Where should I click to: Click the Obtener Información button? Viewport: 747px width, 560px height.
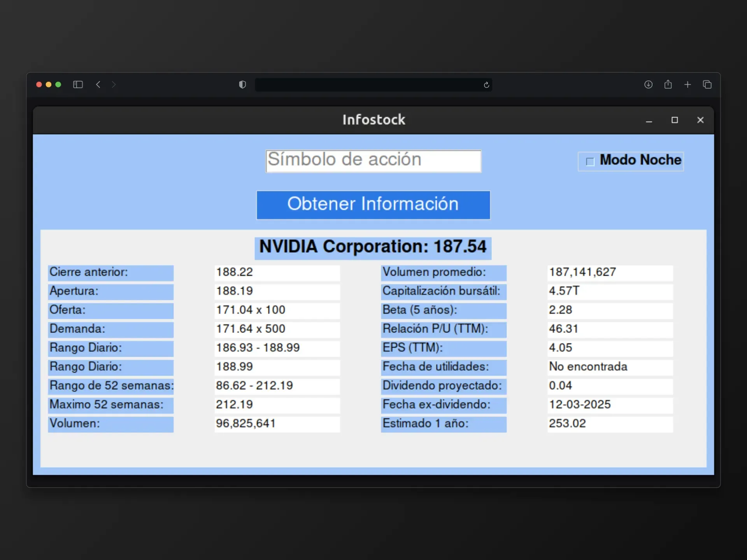pyautogui.click(x=373, y=205)
